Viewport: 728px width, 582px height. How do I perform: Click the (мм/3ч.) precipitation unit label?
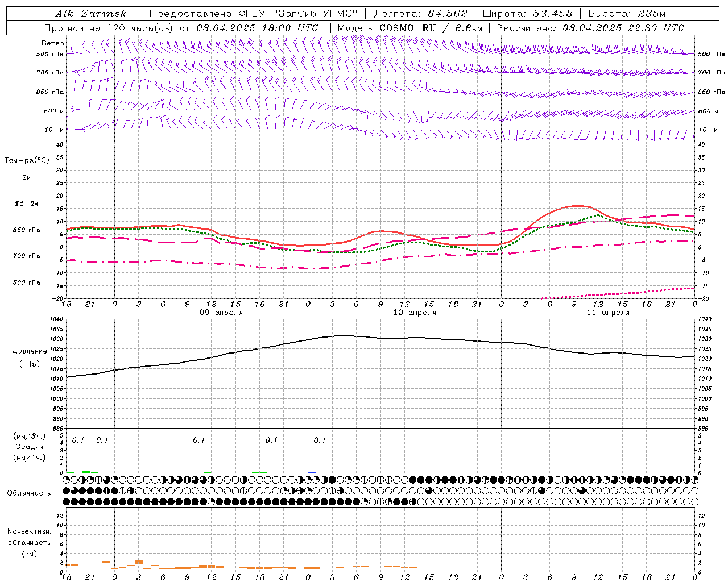point(29,436)
